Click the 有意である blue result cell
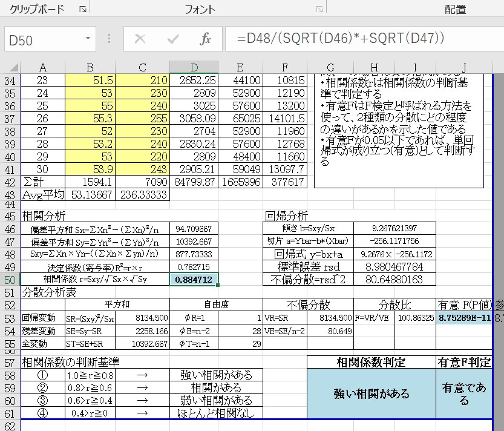 coord(464,393)
